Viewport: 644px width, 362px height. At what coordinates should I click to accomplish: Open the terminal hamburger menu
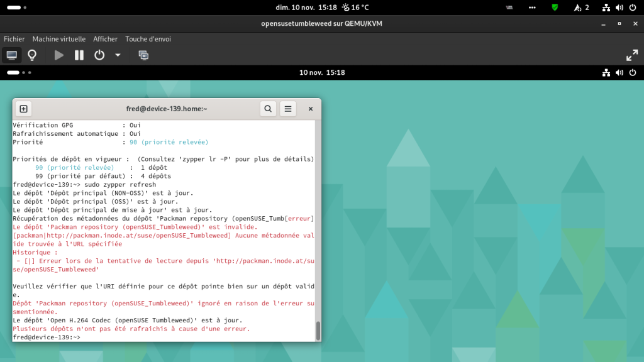(x=288, y=109)
